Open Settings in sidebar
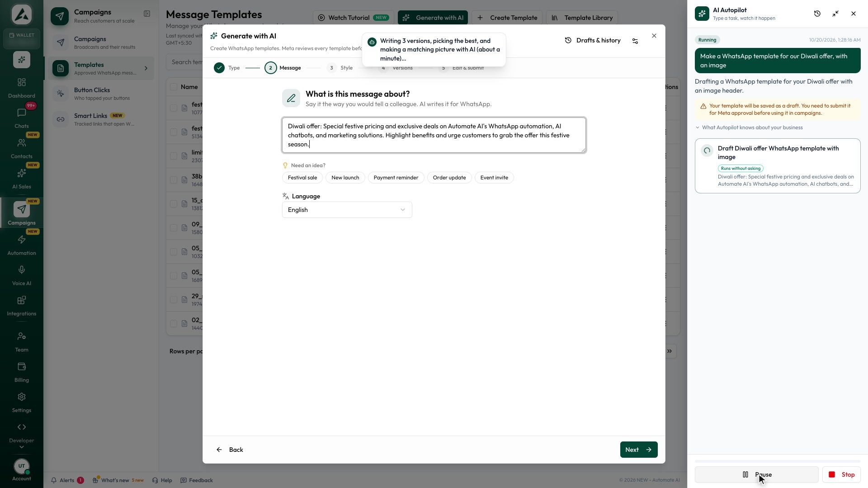 [21, 402]
